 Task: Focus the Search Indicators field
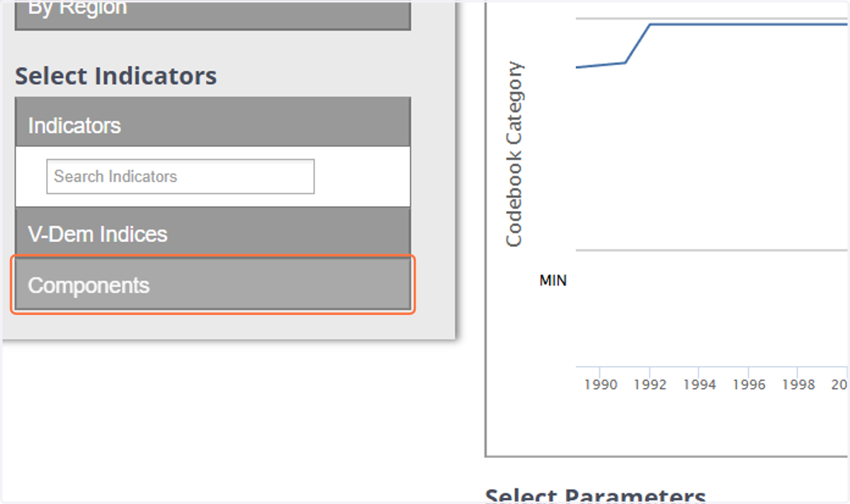click(x=180, y=176)
